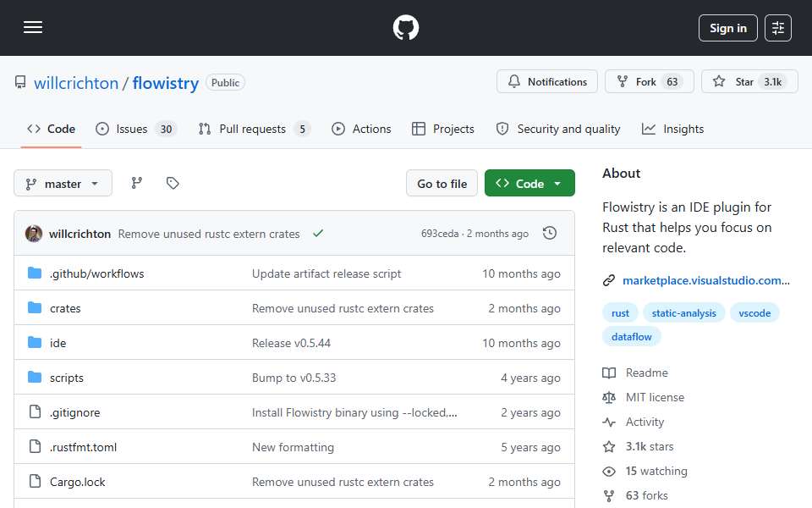Click the ide folder icon
Screen dimensions: 812x508
pos(35,343)
